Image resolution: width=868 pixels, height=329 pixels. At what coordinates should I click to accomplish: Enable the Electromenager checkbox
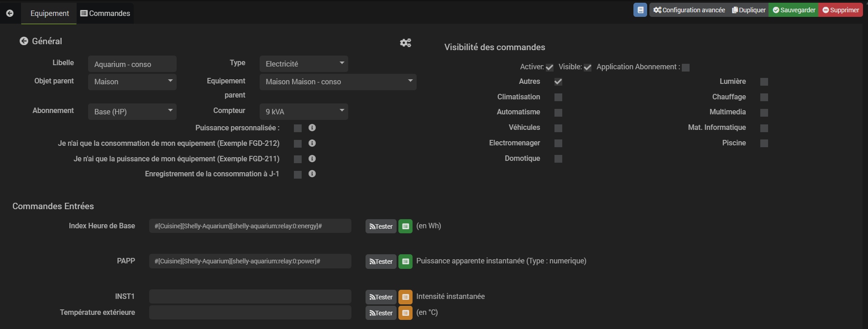tap(558, 143)
